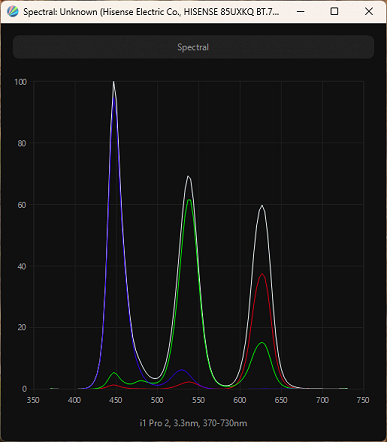This screenshot has width=387, height=442.
Task: Minimize the Spectral window
Action: coord(300,12)
